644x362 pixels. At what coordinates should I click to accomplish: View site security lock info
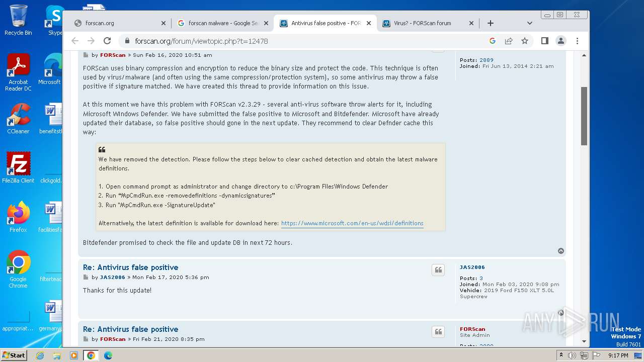[x=127, y=41]
